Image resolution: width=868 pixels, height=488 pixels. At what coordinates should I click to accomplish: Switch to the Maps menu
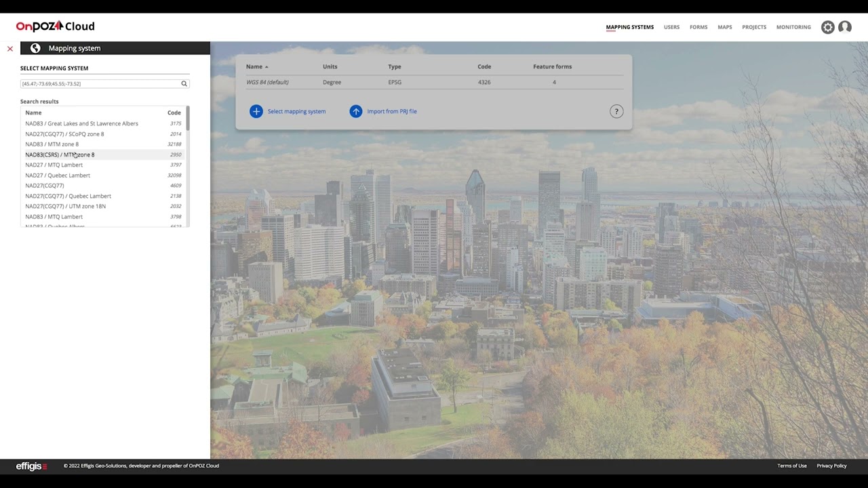pos(725,27)
